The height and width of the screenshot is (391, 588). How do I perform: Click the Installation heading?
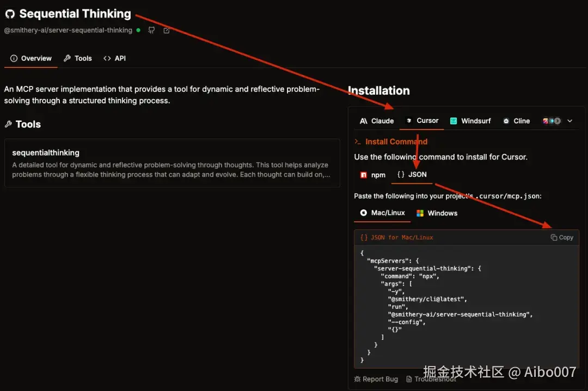[379, 91]
